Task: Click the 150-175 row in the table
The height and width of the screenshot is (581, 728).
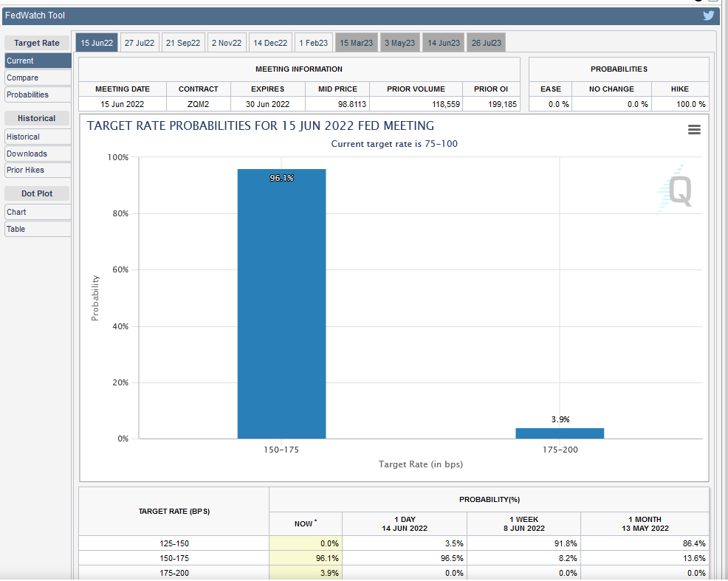Action: pyautogui.click(x=394, y=558)
